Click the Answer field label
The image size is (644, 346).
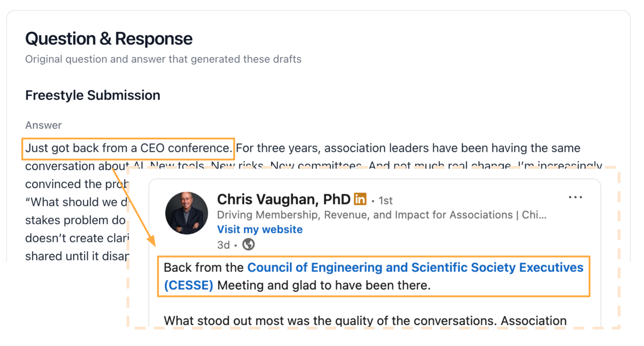point(44,125)
